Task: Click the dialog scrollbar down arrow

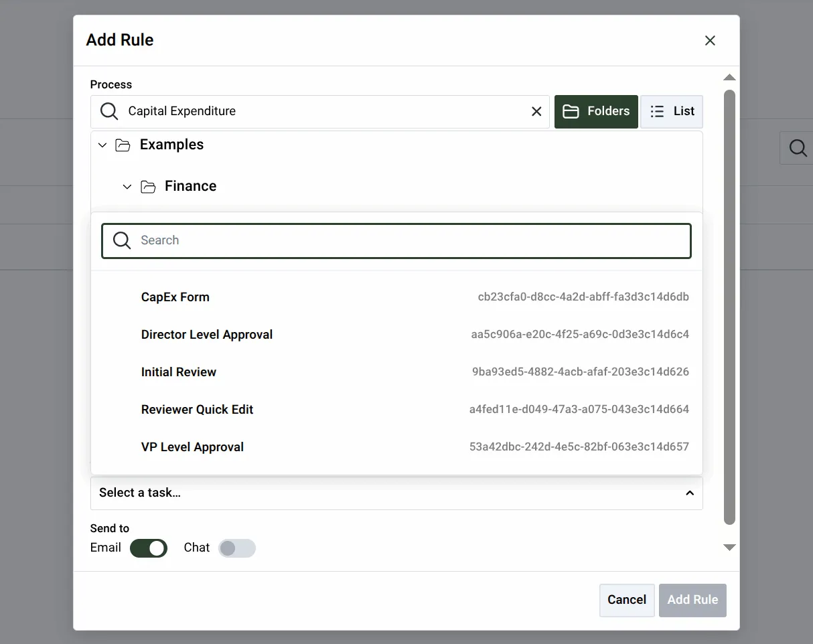Action: (730, 548)
